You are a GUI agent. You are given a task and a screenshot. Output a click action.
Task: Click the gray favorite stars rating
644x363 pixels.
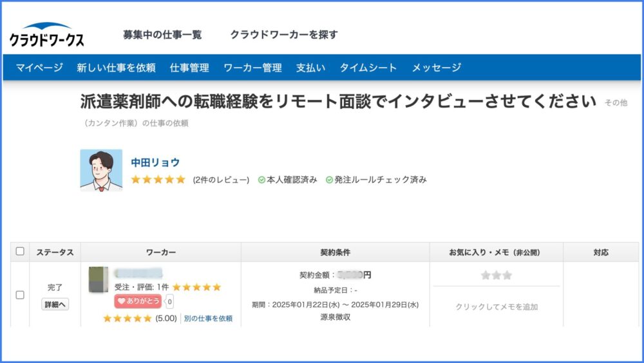496,275
